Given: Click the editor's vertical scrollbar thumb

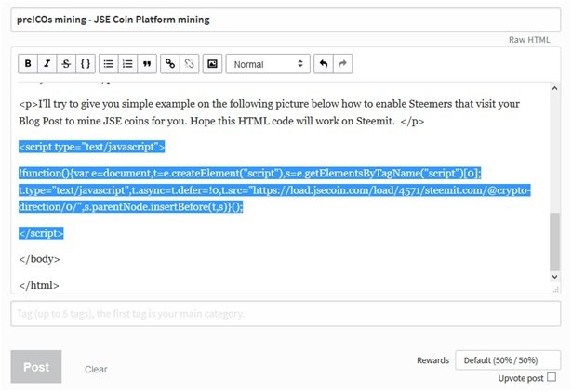Looking at the screenshot, I should point(554,242).
